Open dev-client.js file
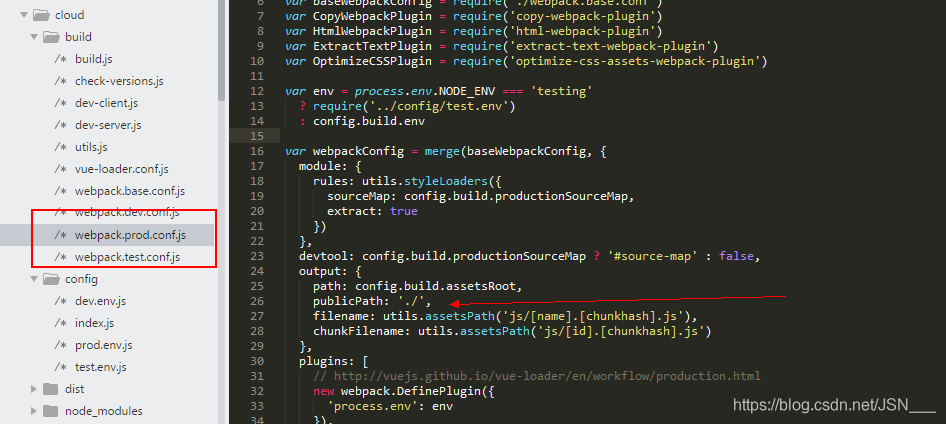The height and width of the screenshot is (424, 946). [106, 103]
